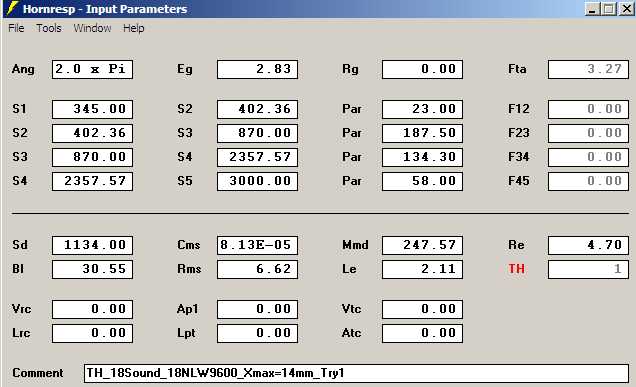Select the Atc field

pos(422,333)
